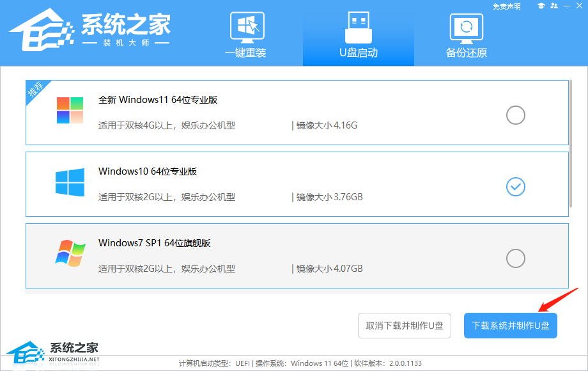Click the Windows 11 colorful logo
588x371 pixels.
pos(70,110)
